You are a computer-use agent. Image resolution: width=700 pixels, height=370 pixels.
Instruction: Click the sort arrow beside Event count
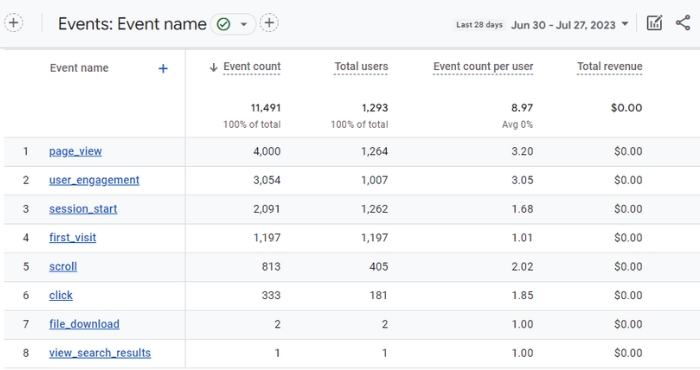coord(213,67)
